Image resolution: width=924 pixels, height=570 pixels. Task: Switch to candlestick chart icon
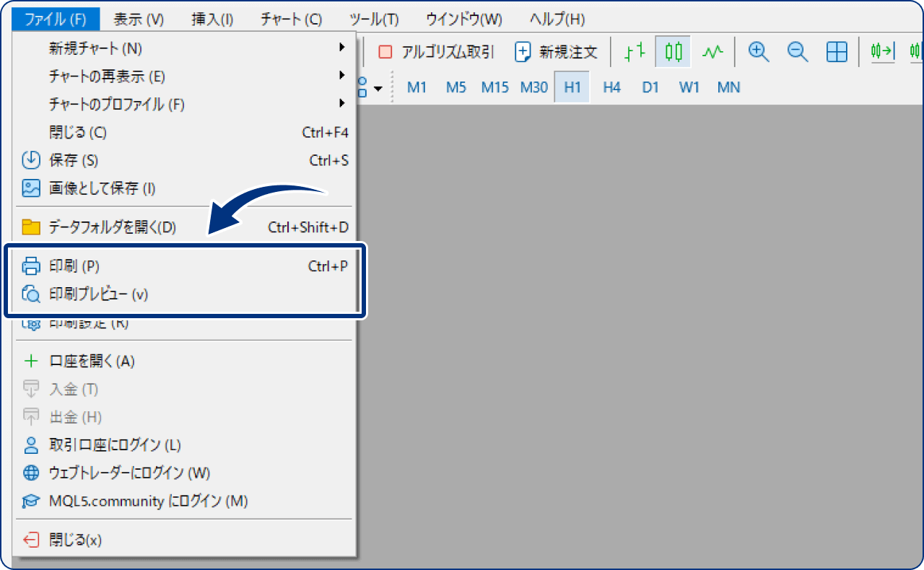point(674,52)
